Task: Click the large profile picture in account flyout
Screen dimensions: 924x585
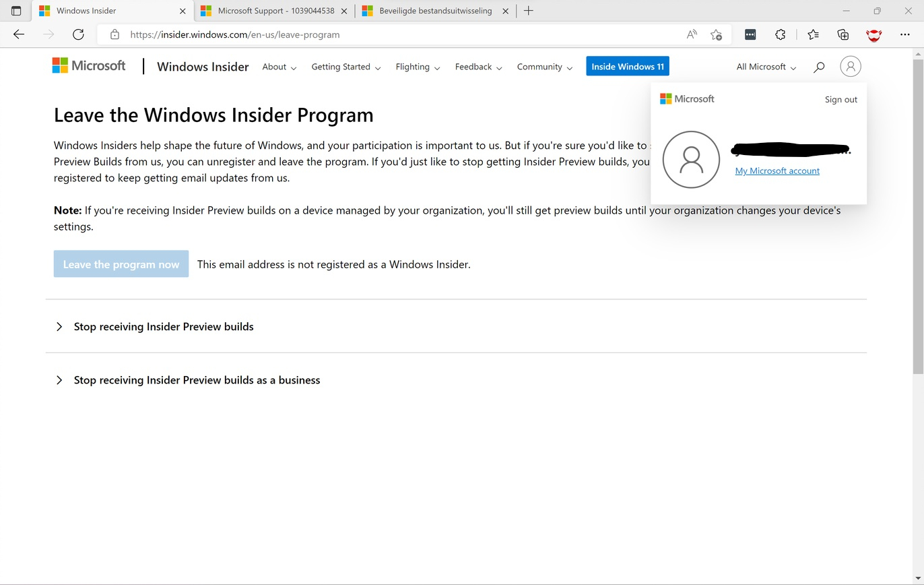Action: click(691, 160)
